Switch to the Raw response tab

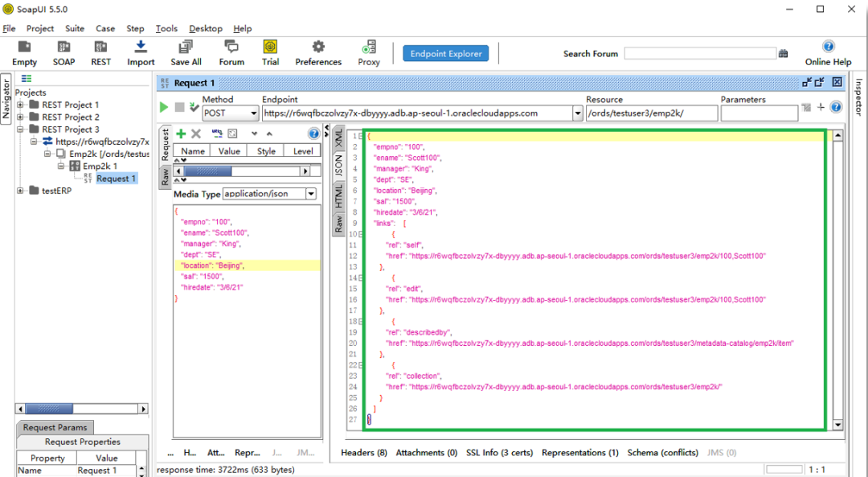339,224
